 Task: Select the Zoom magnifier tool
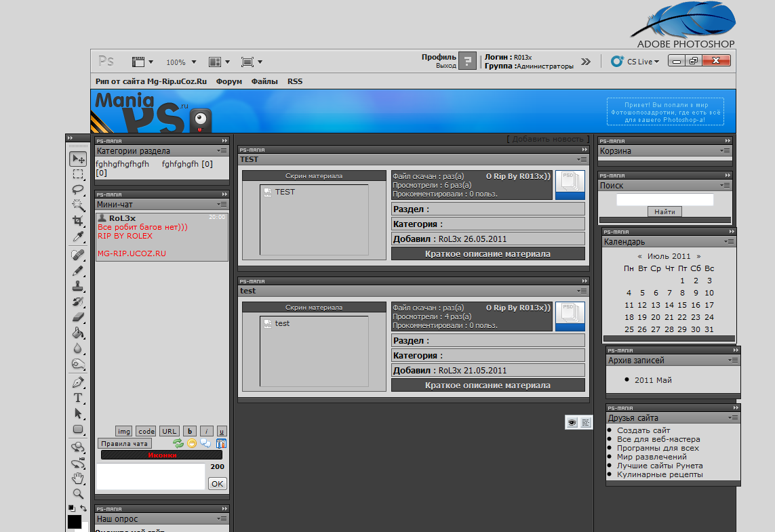pyautogui.click(x=78, y=493)
